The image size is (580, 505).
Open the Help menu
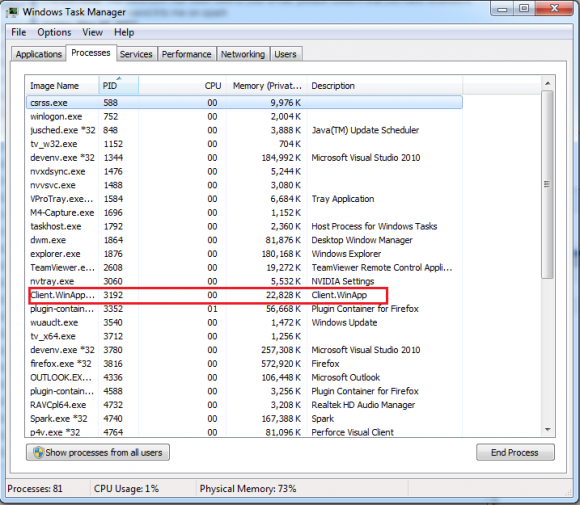(124, 33)
